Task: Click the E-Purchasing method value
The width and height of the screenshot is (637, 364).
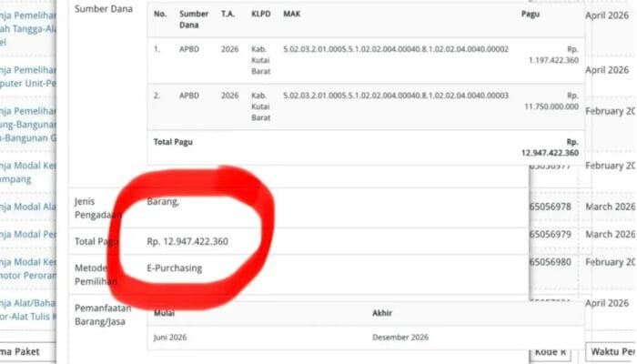Action: [175, 268]
